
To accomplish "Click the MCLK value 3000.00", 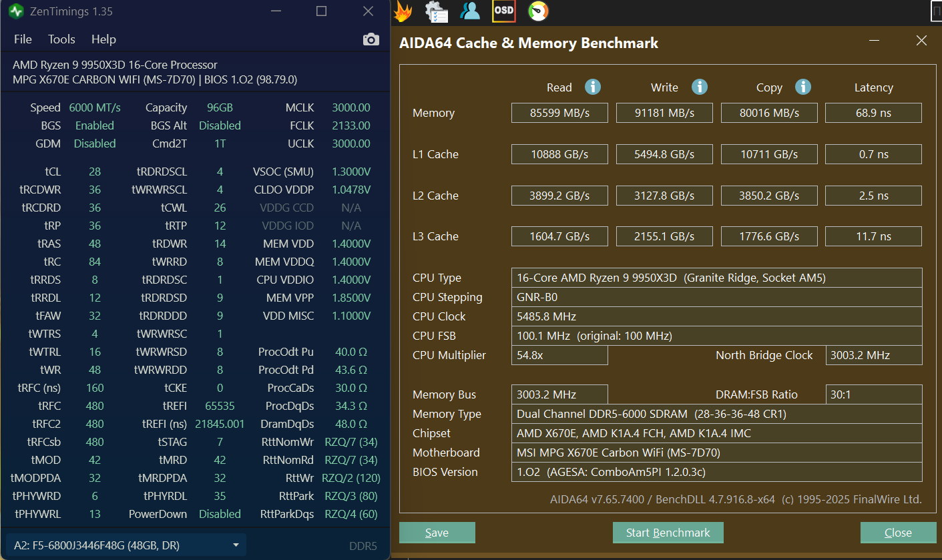I will (351, 107).
